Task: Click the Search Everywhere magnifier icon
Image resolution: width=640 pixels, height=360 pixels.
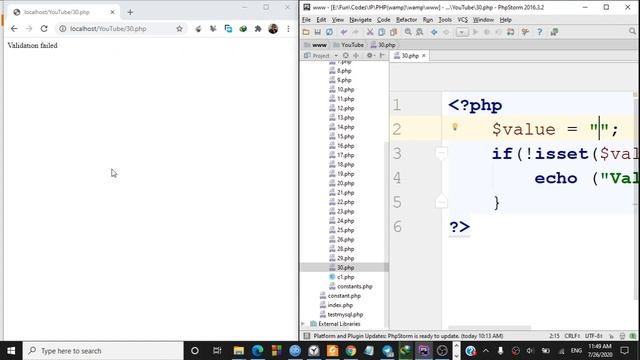Action: coord(632,31)
